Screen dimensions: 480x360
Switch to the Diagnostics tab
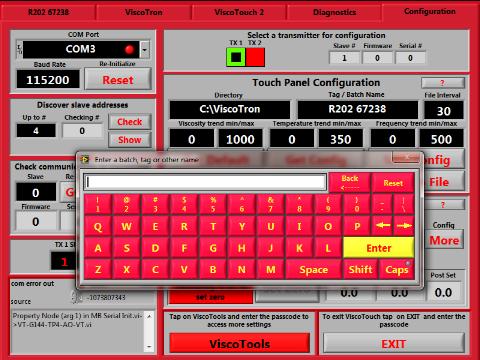[x=334, y=12]
